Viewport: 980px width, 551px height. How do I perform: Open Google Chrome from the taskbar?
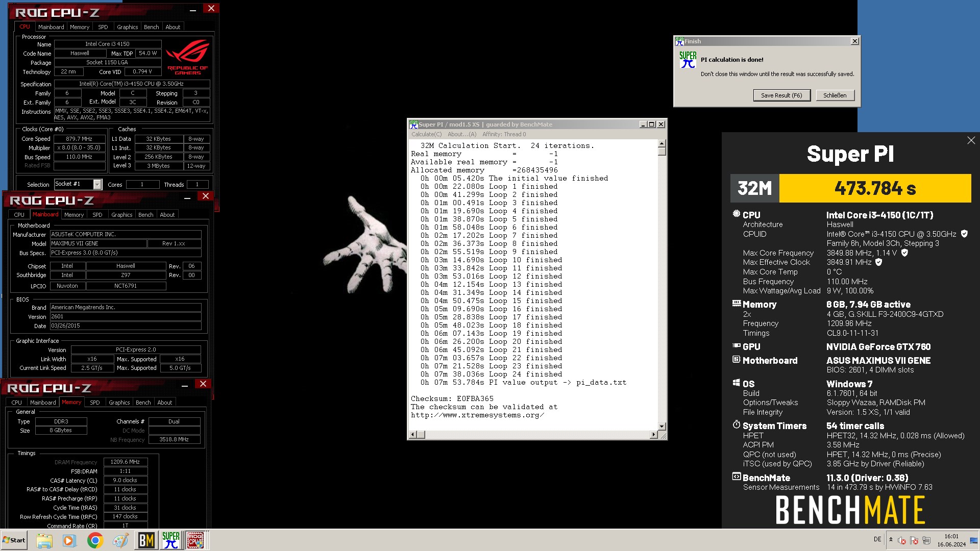click(95, 540)
